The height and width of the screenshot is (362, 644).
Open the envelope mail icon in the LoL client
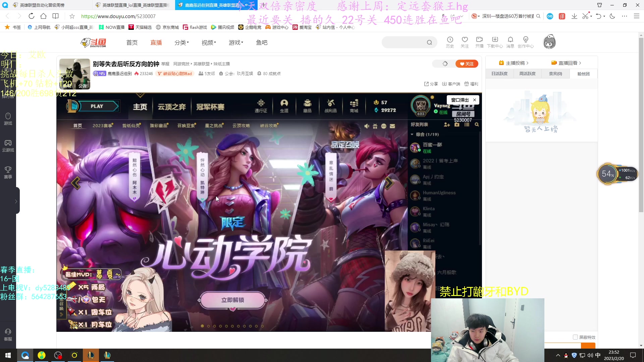click(392, 126)
